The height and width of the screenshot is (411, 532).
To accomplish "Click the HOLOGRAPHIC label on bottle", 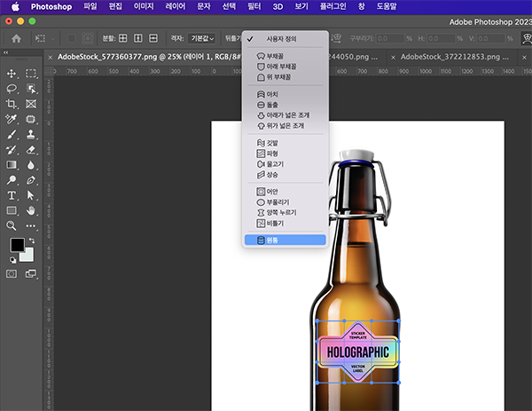I will tap(357, 352).
